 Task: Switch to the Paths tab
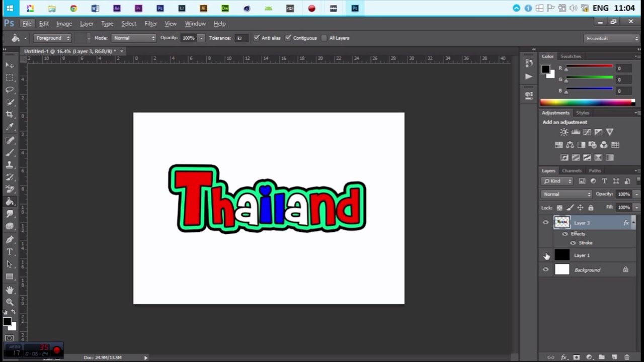(x=595, y=170)
